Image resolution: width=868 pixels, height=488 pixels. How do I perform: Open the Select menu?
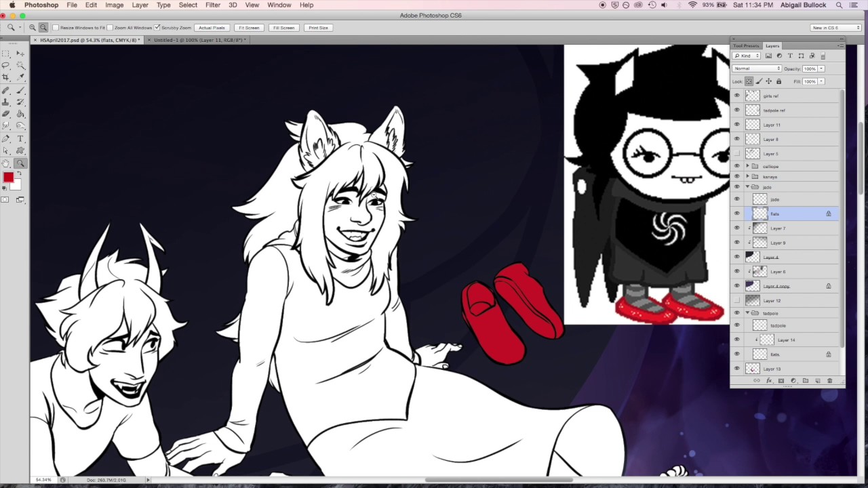click(x=188, y=5)
